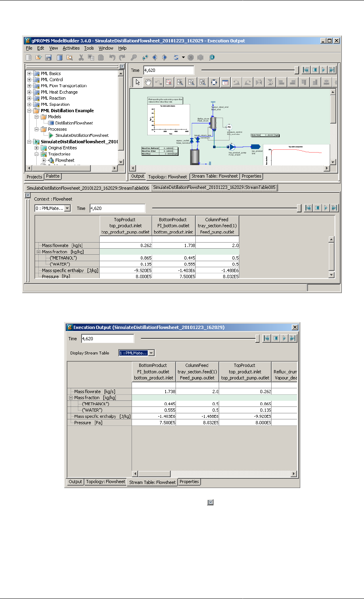Click the Time field in Execution Output window
This screenshot has height=599, width=364.
coord(108,339)
